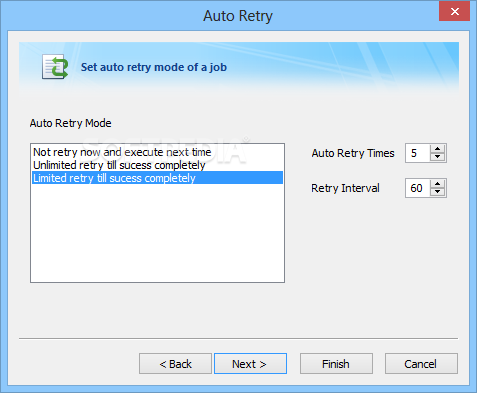Decrease Retry Interval with down arrow
Screen dimensions: 477x393
click(x=437, y=192)
